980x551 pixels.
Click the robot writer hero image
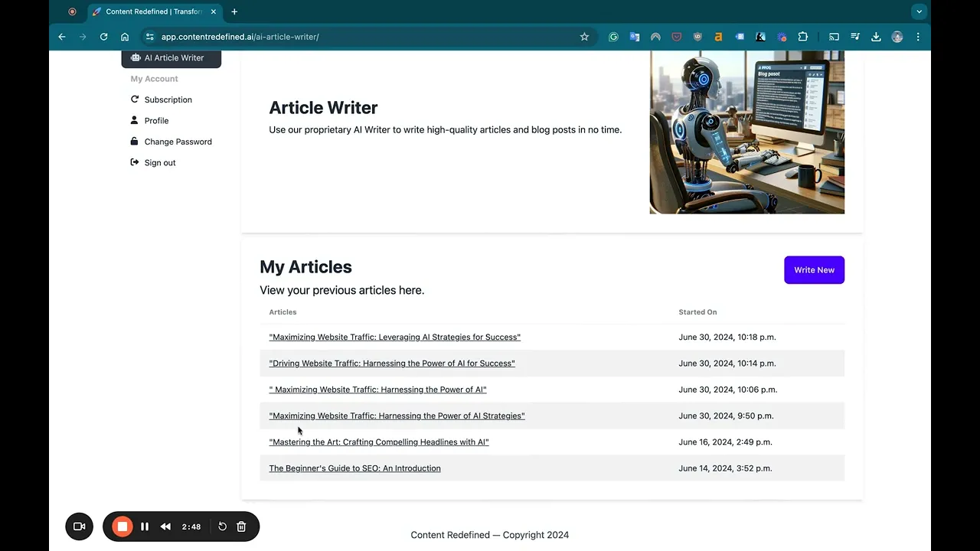click(747, 132)
